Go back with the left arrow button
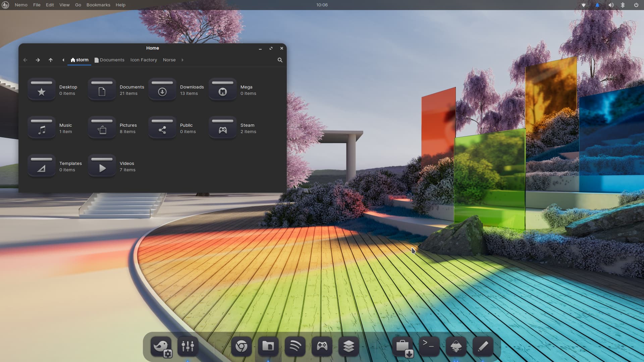The height and width of the screenshot is (362, 644). pos(25,60)
